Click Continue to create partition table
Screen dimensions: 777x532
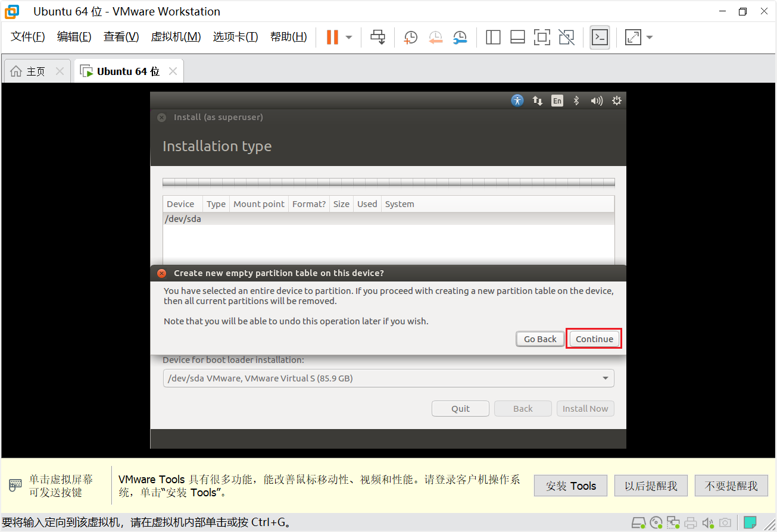pos(594,339)
